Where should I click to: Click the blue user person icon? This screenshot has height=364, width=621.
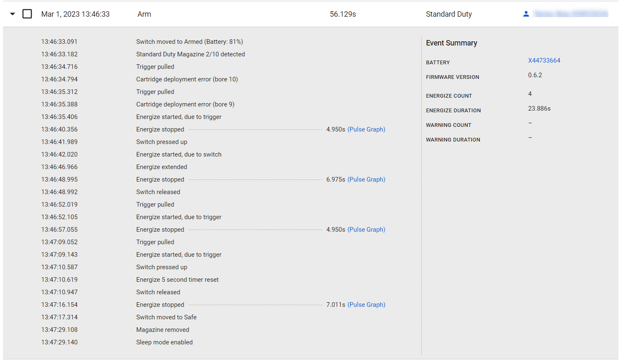526,14
